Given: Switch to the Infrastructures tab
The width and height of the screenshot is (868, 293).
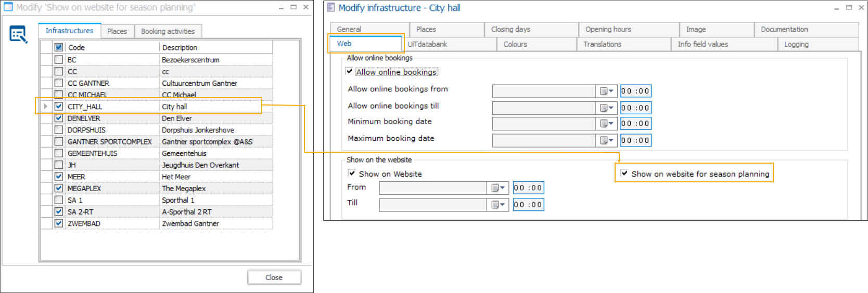Looking at the screenshot, I should tap(69, 31).
